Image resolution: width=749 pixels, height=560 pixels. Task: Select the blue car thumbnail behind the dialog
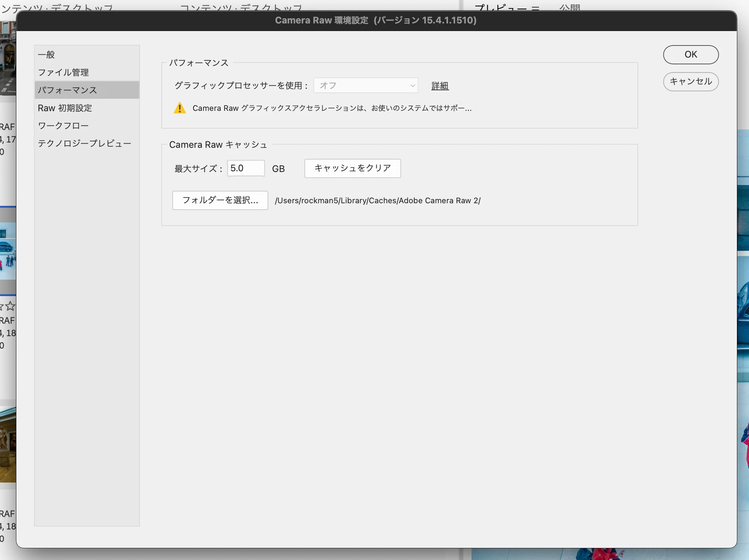tap(8, 251)
